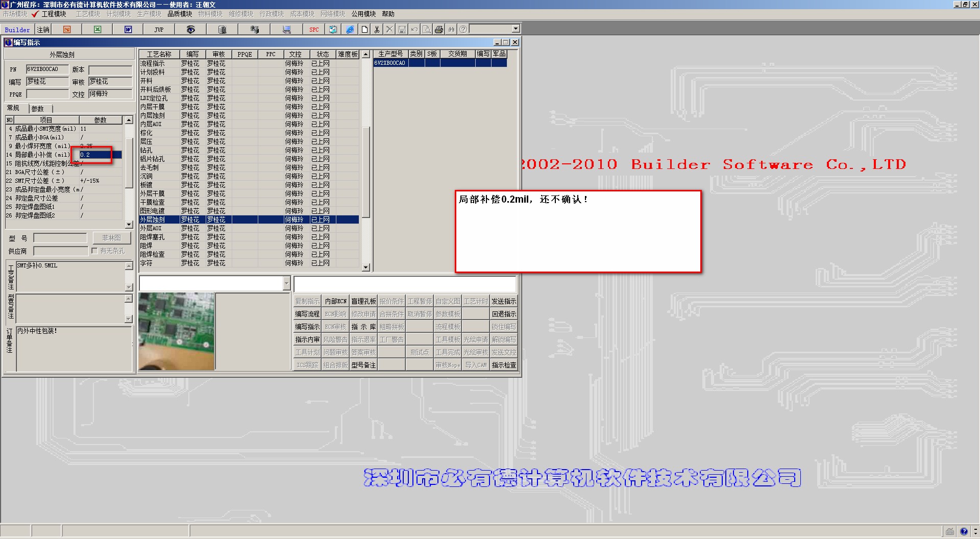Viewport: 980px width, 539px height.
Task: Open the toolbar combo box dropdown
Action: 516,29
